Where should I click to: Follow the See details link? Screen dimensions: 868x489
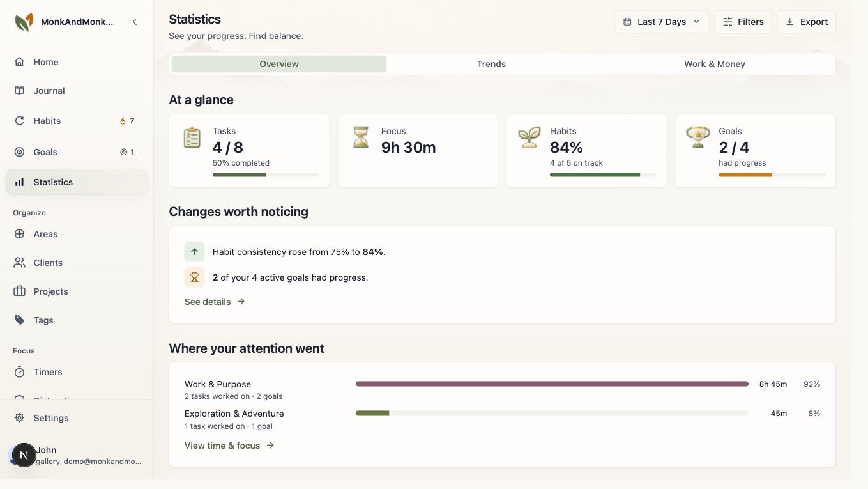215,302
